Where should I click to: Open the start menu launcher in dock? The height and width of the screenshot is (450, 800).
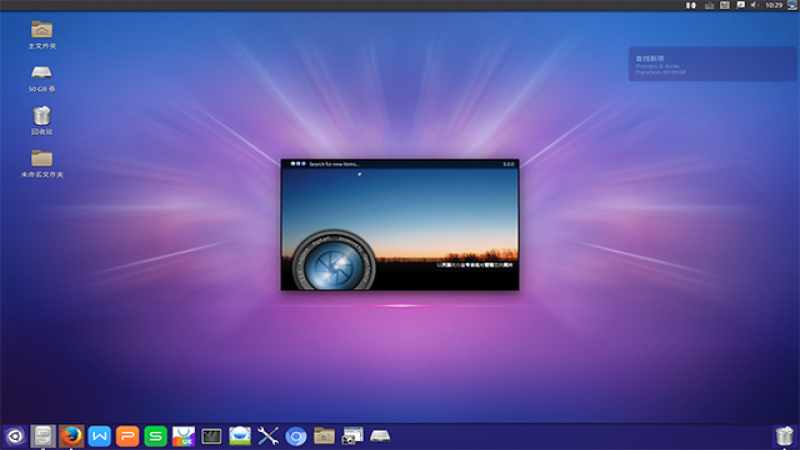[x=15, y=436]
